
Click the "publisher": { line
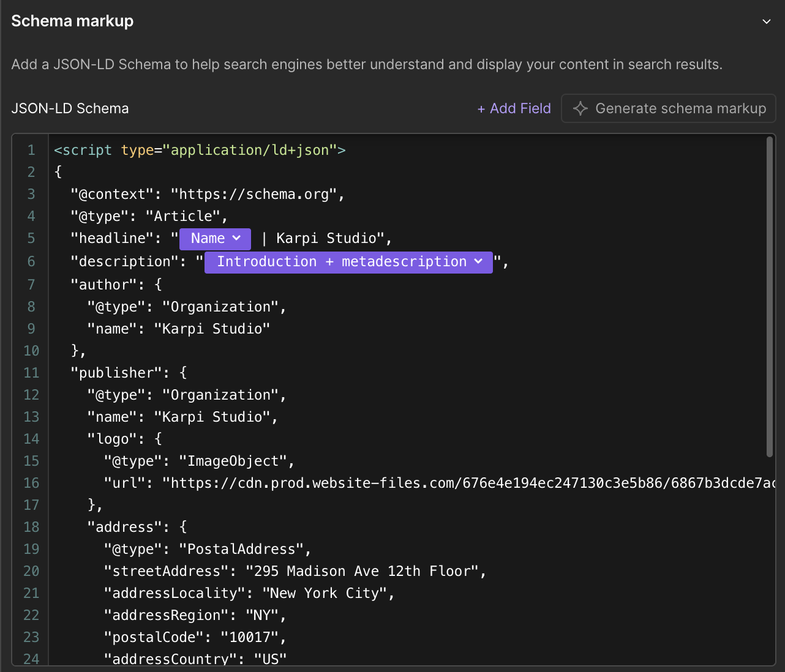click(129, 373)
